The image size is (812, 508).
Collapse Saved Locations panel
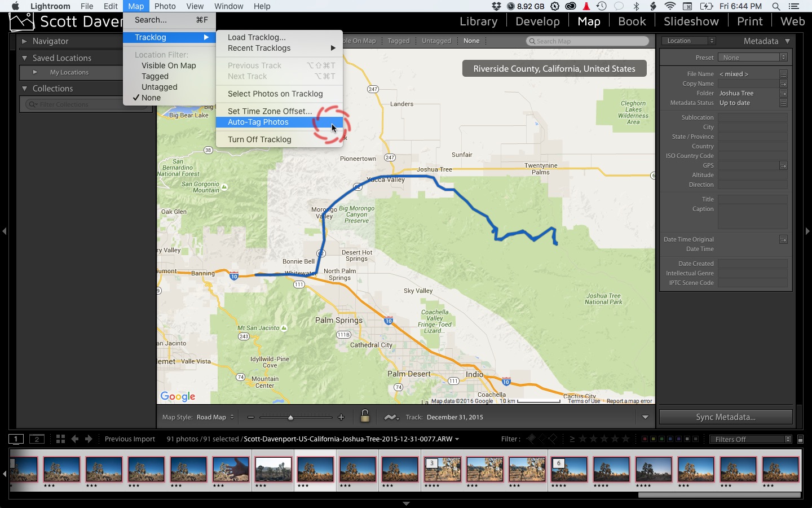click(x=24, y=58)
